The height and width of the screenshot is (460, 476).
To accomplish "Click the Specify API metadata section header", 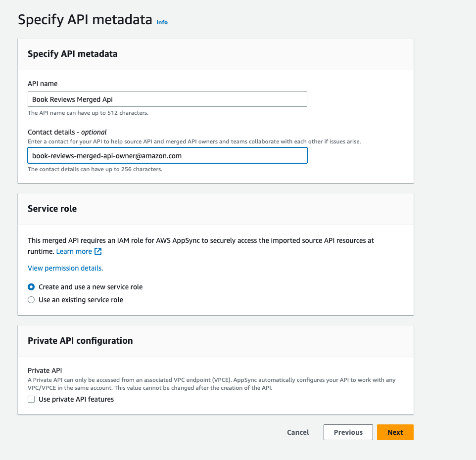I will [x=72, y=53].
